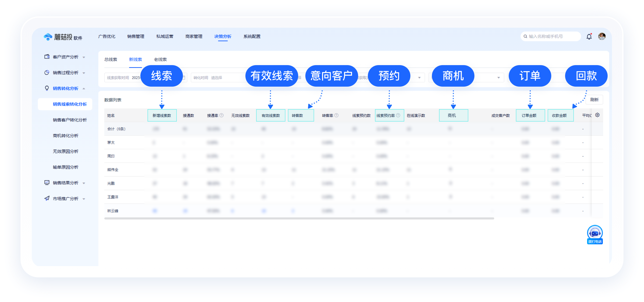Image resolution: width=644 pixels, height=302 pixels.
Task: Expand the 客户资产分析 menu
Action: (x=84, y=57)
